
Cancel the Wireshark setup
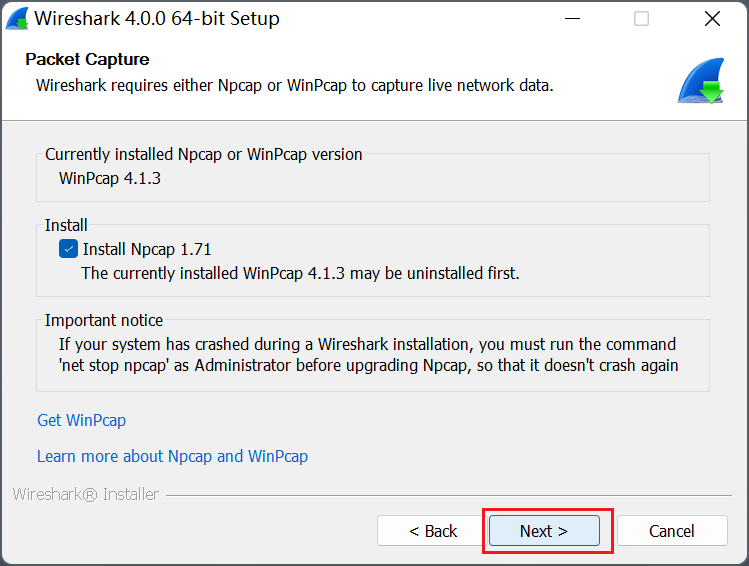click(x=671, y=531)
